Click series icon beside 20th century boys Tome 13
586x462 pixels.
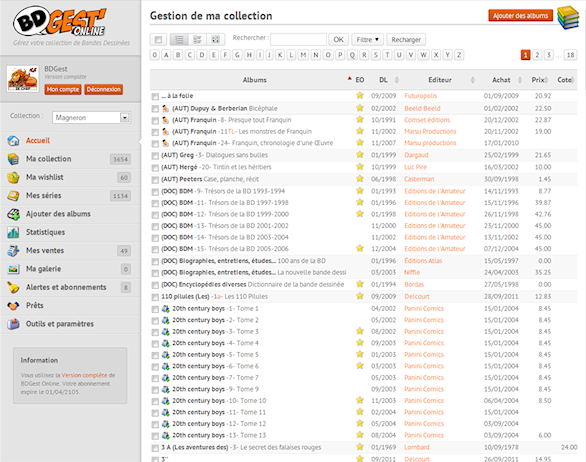(166, 435)
